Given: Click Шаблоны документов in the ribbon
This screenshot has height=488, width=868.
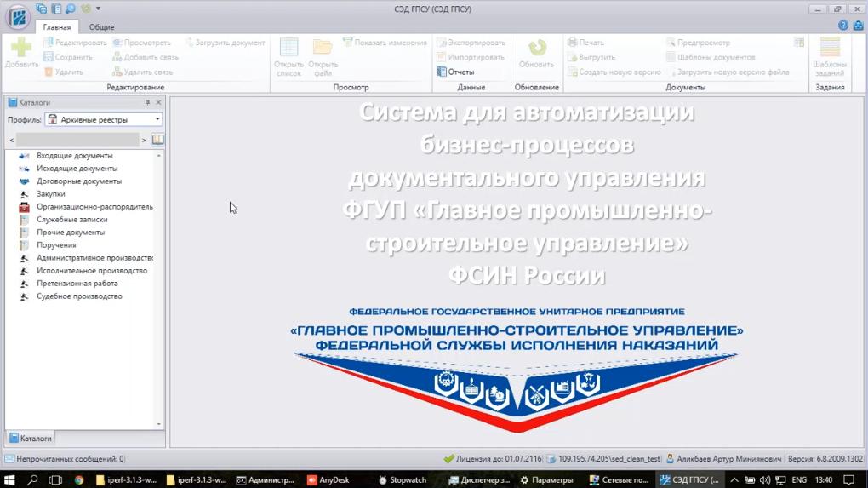Looking at the screenshot, I should (x=711, y=57).
